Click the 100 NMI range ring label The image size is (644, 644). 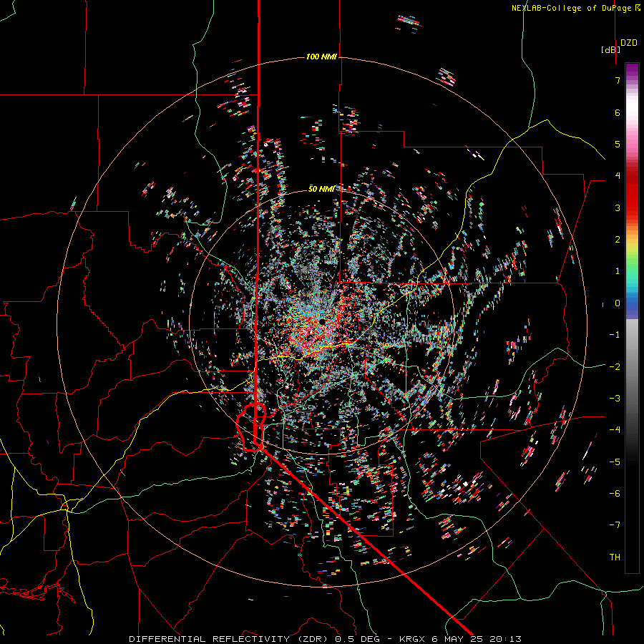[x=321, y=57]
